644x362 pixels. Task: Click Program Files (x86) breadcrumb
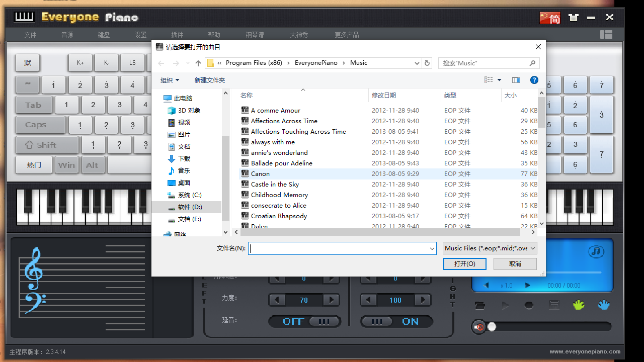[x=254, y=63]
